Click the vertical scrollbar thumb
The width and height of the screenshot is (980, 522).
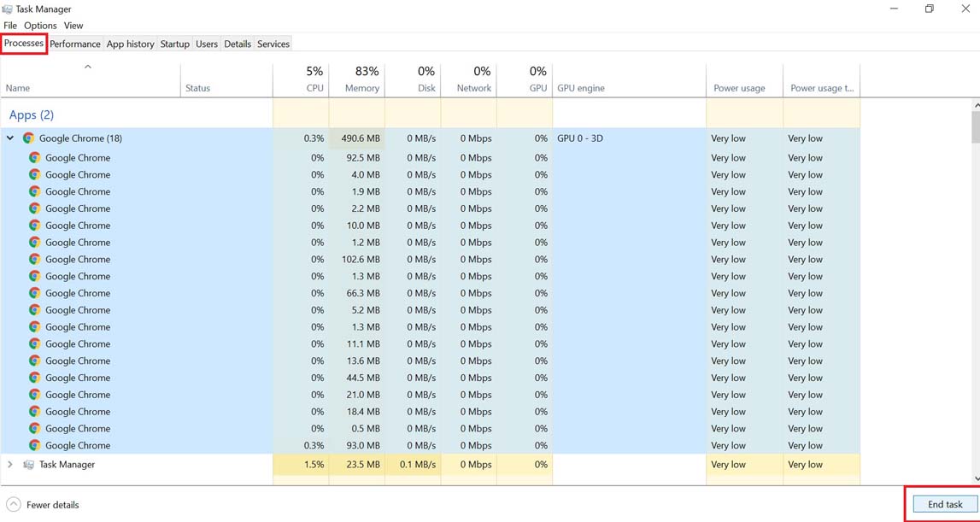(x=976, y=128)
